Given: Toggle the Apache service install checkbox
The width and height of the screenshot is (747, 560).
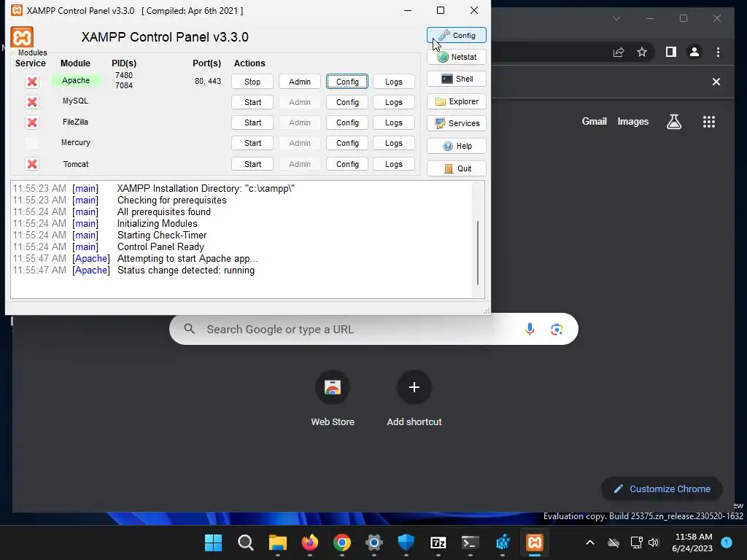Looking at the screenshot, I should (x=32, y=82).
